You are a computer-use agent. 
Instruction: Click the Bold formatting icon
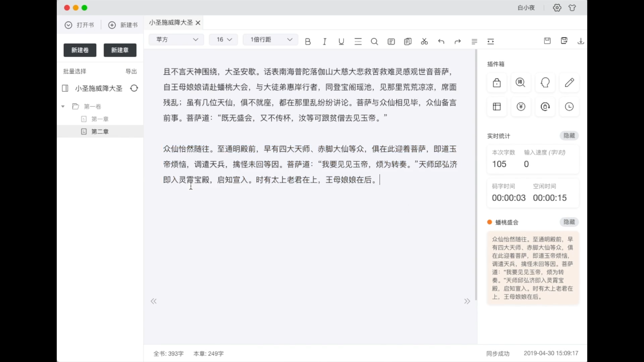pyautogui.click(x=308, y=42)
